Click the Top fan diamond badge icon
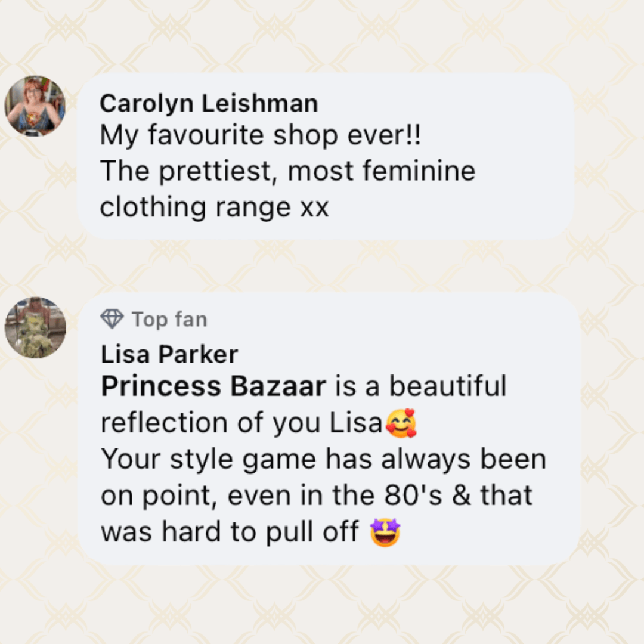Screen dimensions: 644x644 click(112, 319)
